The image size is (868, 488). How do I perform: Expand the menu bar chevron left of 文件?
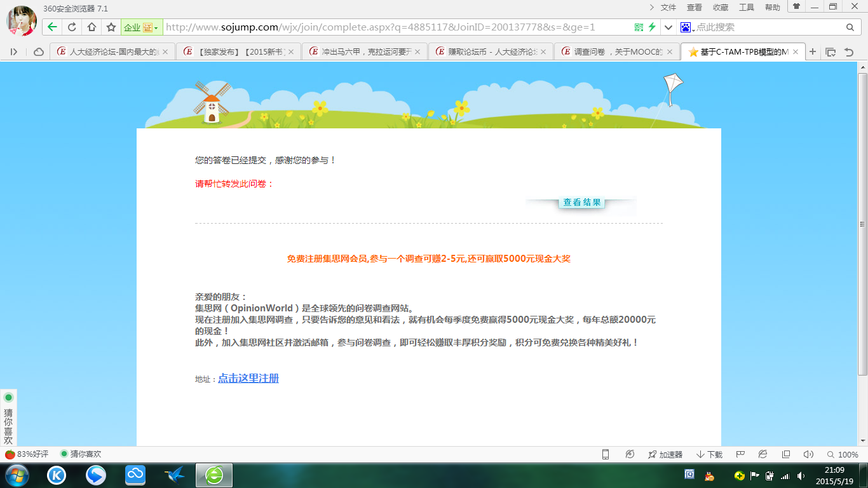click(x=651, y=7)
